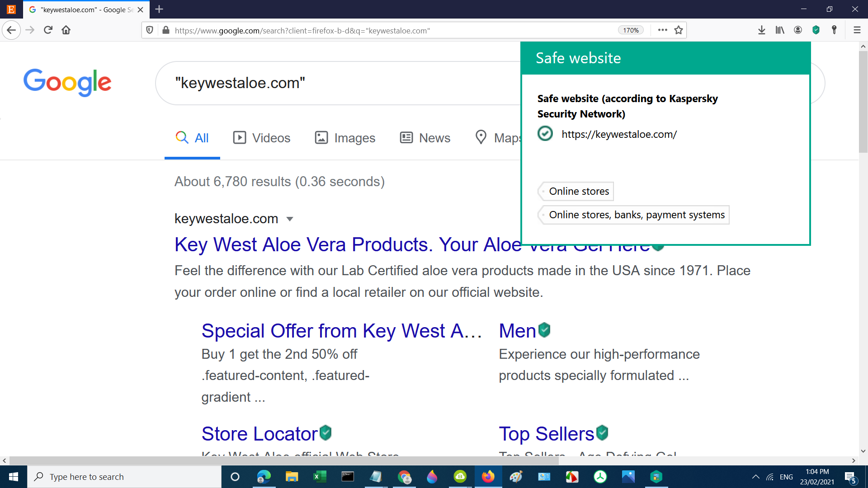Open the Store Locator sitelink
The image size is (868, 488).
tap(259, 434)
